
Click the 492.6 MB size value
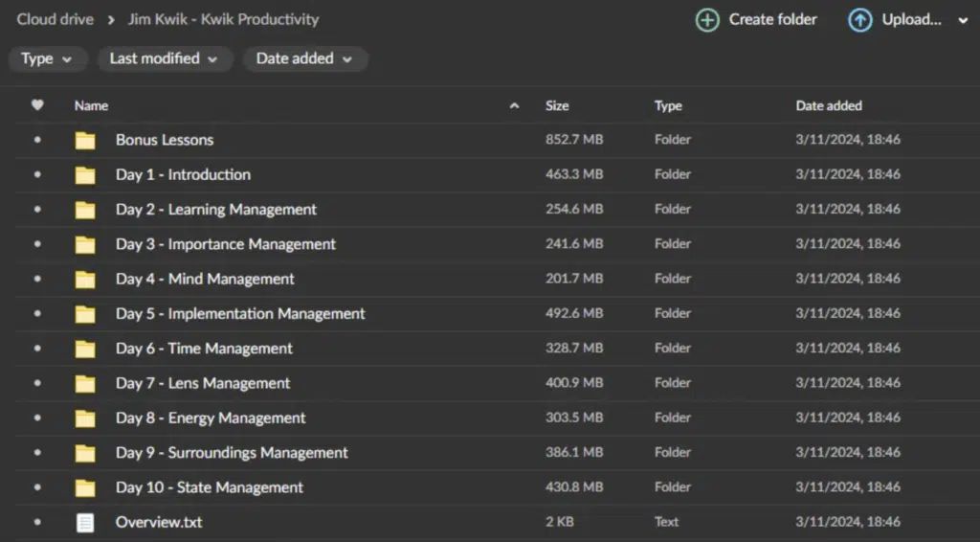tap(574, 313)
